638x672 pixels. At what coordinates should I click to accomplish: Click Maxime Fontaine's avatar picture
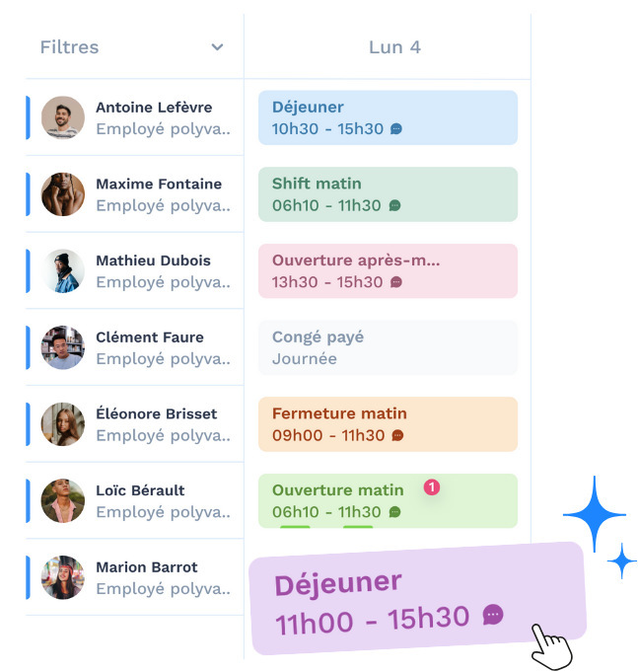(63, 194)
